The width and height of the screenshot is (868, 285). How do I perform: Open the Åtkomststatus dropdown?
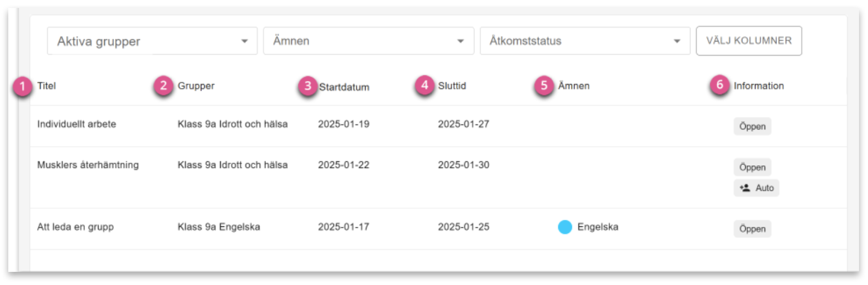pyautogui.click(x=585, y=41)
